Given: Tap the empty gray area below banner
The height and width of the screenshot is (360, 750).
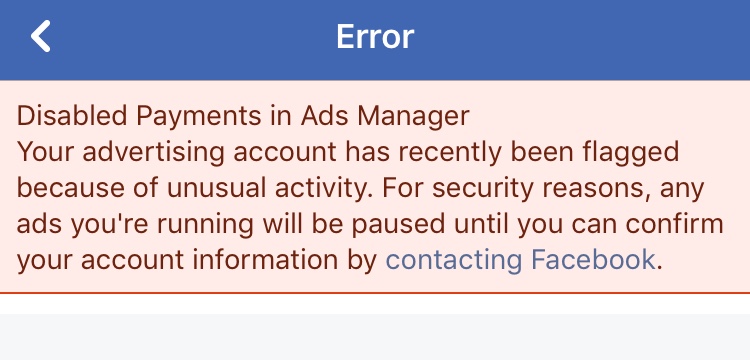Looking at the screenshot, I should tap(375, 337).
